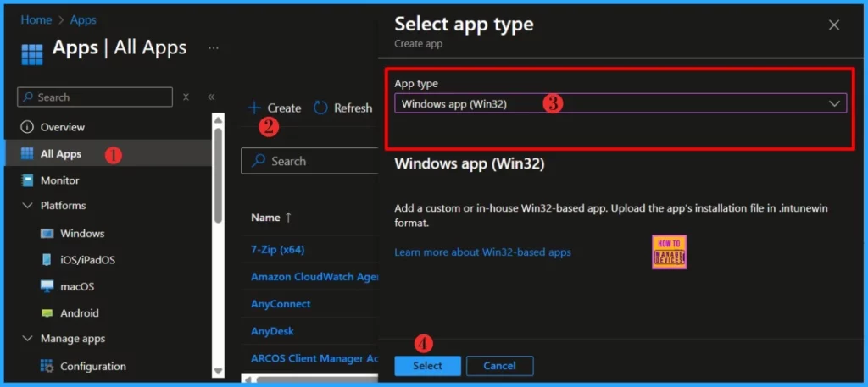Click the magnifier icon in sidebar search
This screenshot has width=868, height=387.
click(x=29, y=97)
